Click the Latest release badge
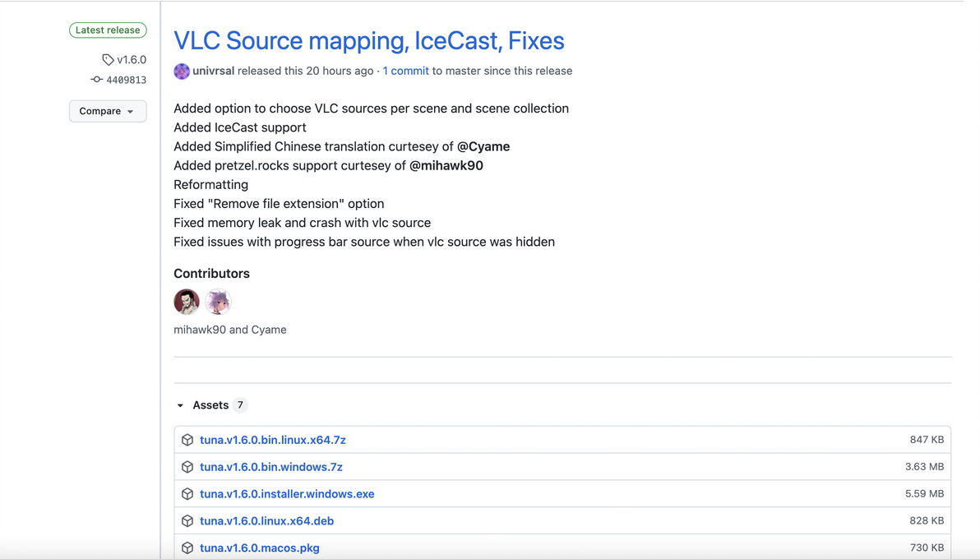Viewport: 980px width, 559px height. 108,30
